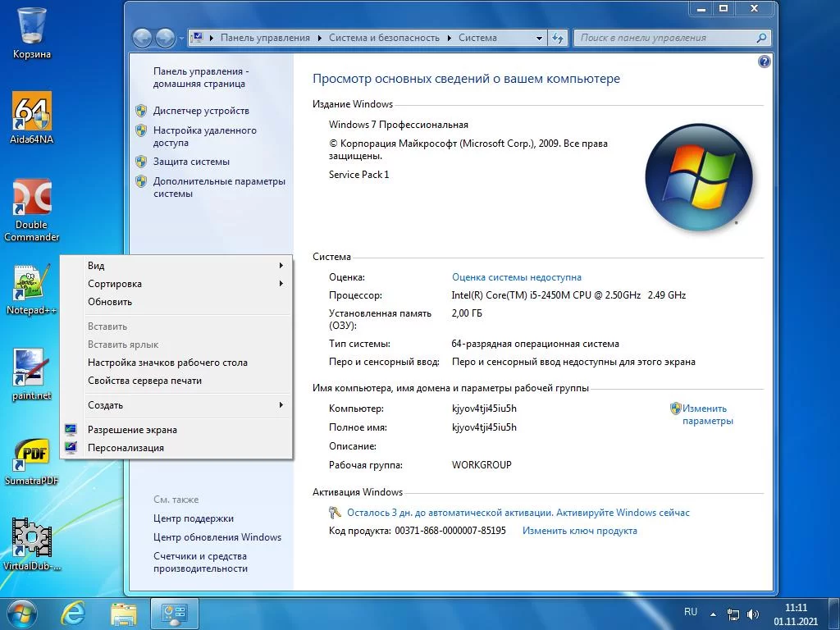Screen dimensions: 840x630
Task: Click Изменить ключ продукта link
Action: [579, 531]
